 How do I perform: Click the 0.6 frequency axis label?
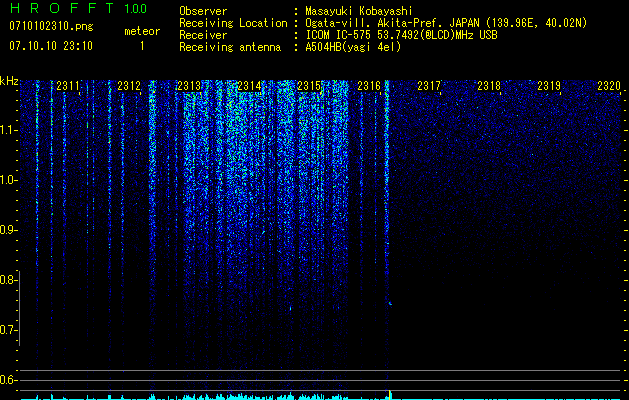click(x=8, y=380)
